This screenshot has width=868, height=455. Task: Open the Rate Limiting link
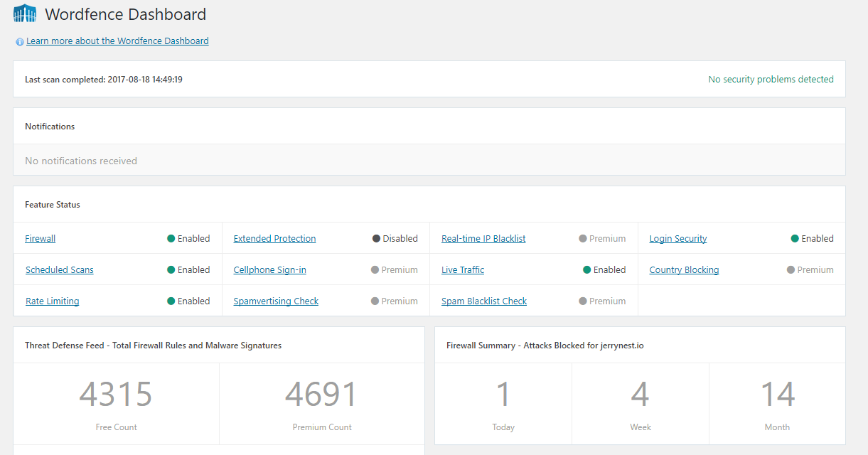53,301
